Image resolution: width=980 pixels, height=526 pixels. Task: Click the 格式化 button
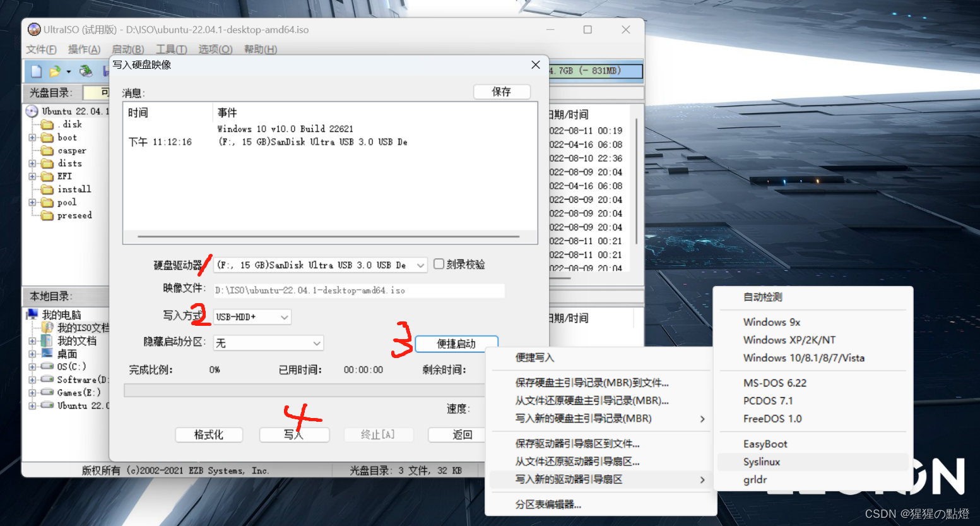[x=209, y=434]
